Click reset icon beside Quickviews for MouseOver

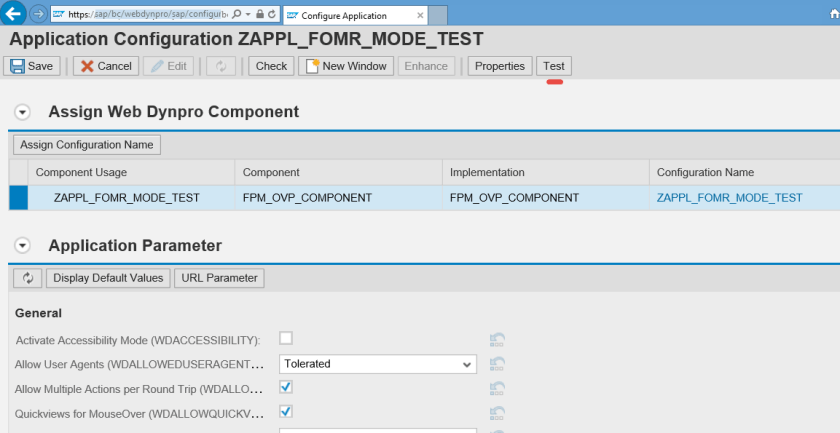pos(497,412)
